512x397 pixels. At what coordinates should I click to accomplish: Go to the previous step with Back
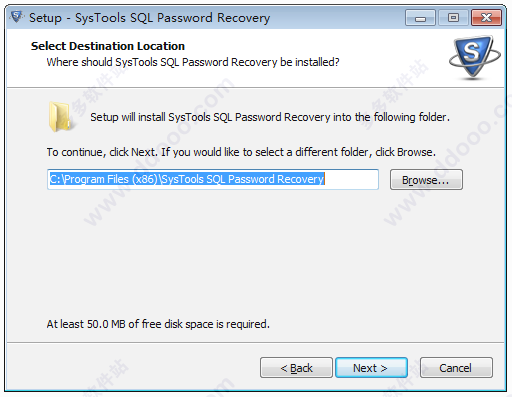click(296, 368)
